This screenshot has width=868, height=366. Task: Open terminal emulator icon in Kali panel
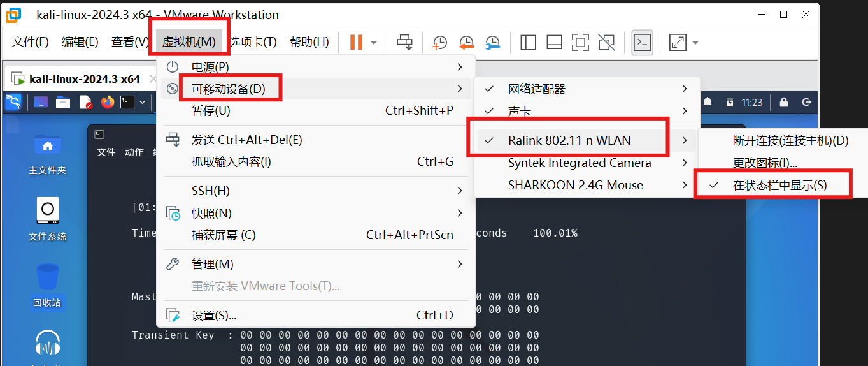[128, 102]
